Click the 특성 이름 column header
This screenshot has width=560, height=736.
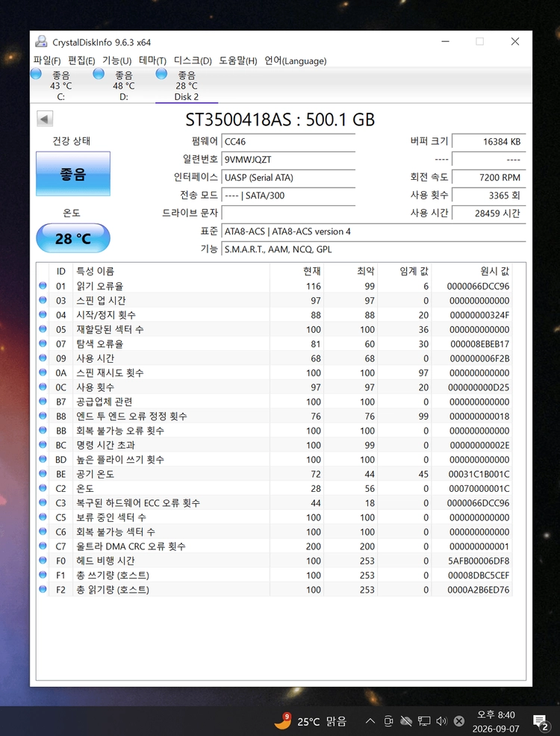pos(171,271)
